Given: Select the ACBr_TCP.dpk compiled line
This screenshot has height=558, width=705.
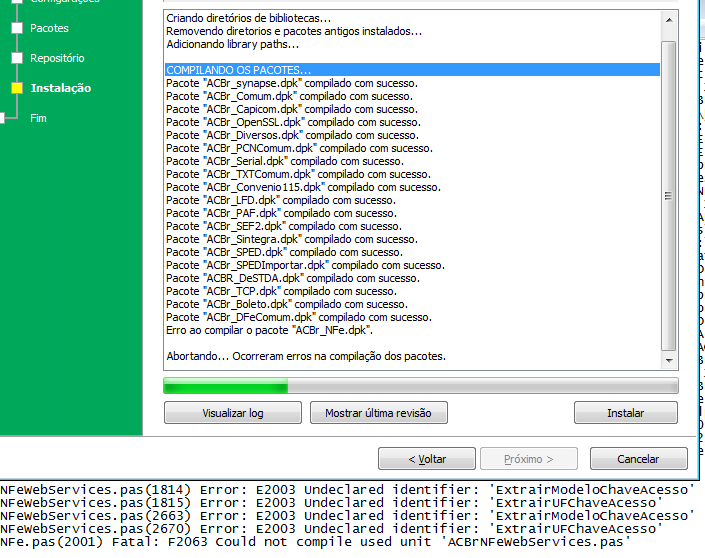Looking at the screenshot, I should pos(281,292).
